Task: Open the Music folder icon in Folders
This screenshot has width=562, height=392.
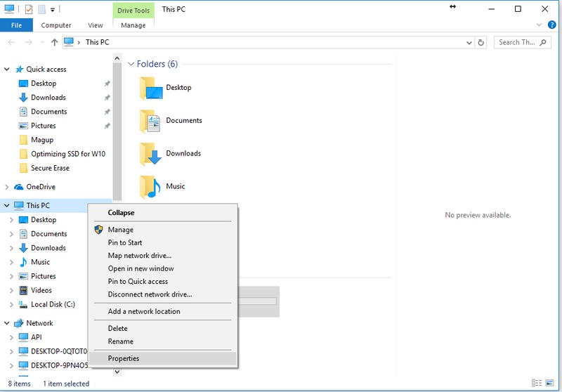Action: click(x=150, y=187)
